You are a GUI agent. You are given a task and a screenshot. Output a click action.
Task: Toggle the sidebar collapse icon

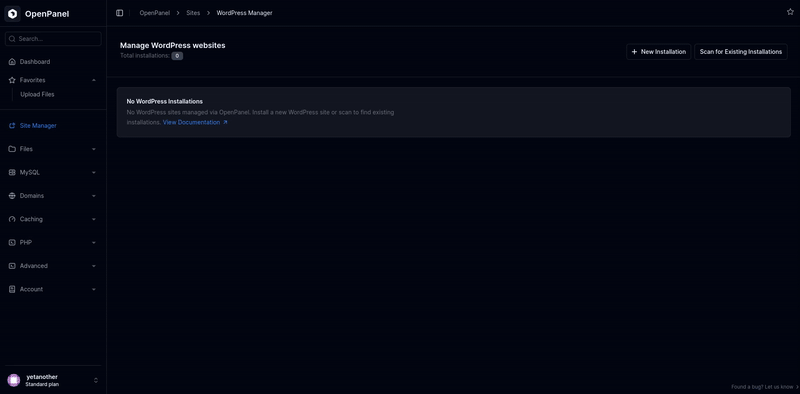tap(119, 13)
